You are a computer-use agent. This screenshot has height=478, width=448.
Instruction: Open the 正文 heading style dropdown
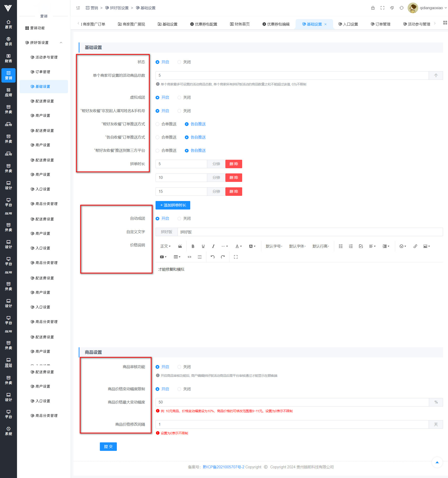[165, 246]
